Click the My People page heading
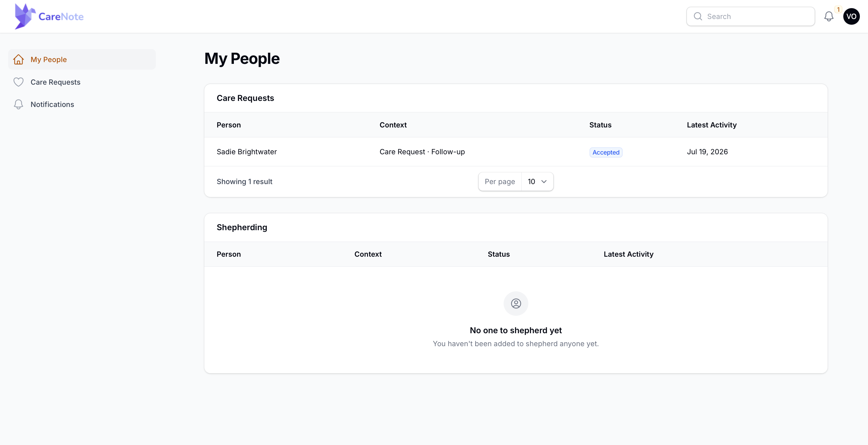 [x=242, y=59]
